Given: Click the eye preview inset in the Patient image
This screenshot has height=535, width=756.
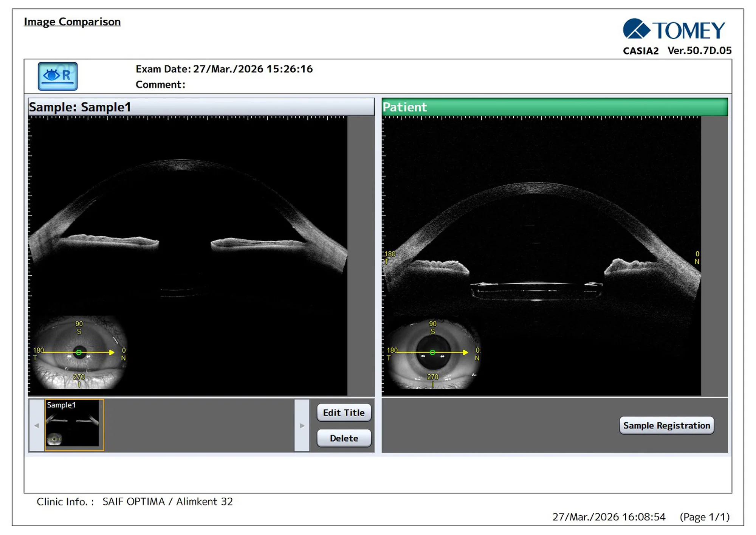Looking at the screenshot, I should [433, 354].
